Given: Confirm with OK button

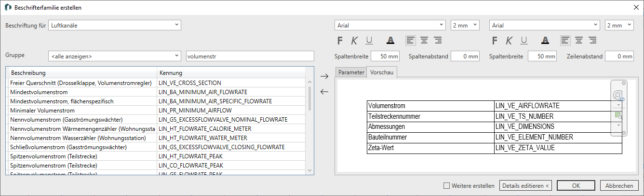Looking at the screenshot, I should [576, 185].
